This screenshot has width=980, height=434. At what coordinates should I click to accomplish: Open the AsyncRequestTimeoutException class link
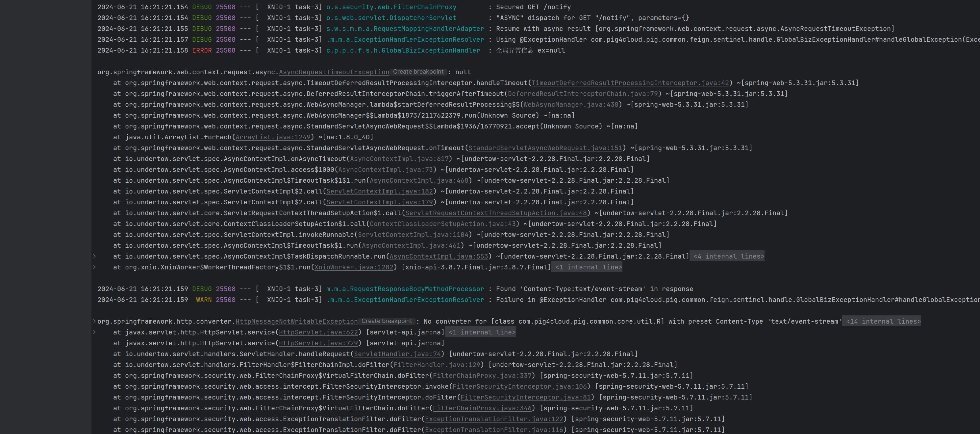[x=333, y=72]
